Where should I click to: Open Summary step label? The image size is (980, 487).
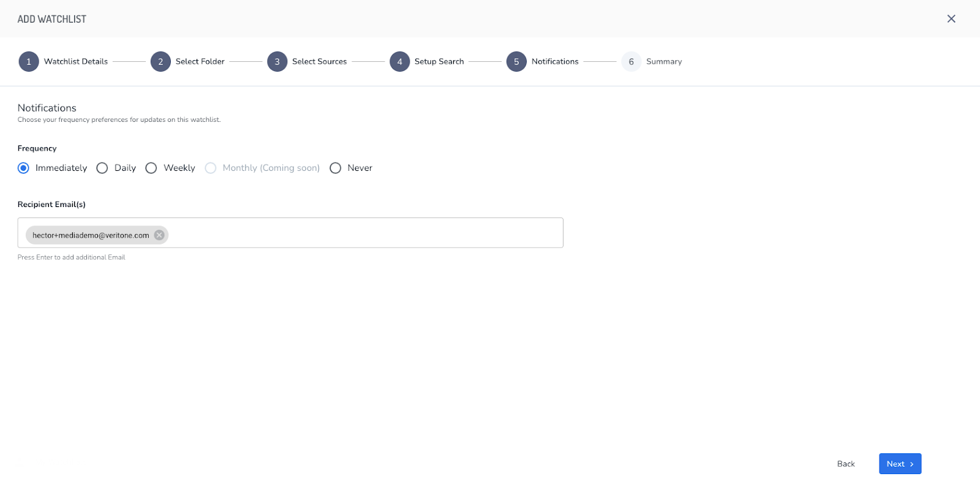(x=664, y=61)
